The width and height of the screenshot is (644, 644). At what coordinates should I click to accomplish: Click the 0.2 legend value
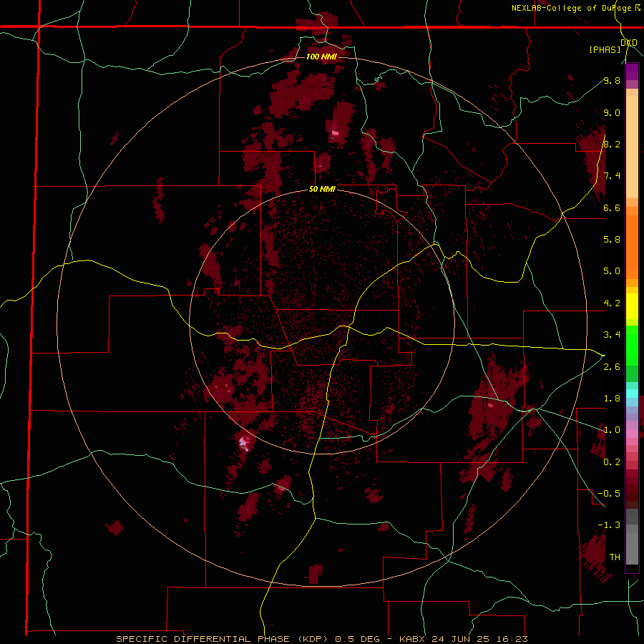coord(612,462)
